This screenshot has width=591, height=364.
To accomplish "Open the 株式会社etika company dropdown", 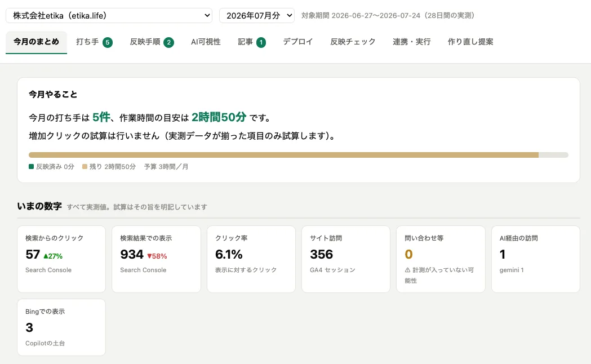I will [109, 15].
